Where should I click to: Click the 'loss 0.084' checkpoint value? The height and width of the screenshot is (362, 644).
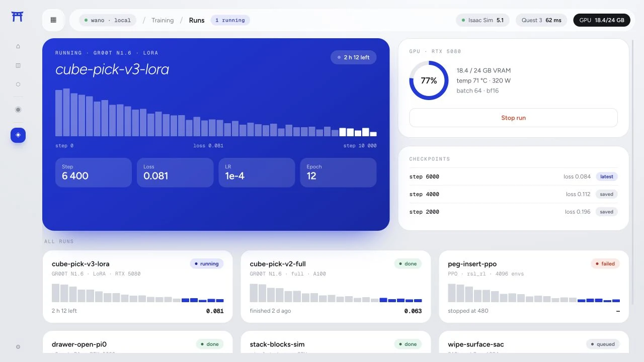[577, 176]
